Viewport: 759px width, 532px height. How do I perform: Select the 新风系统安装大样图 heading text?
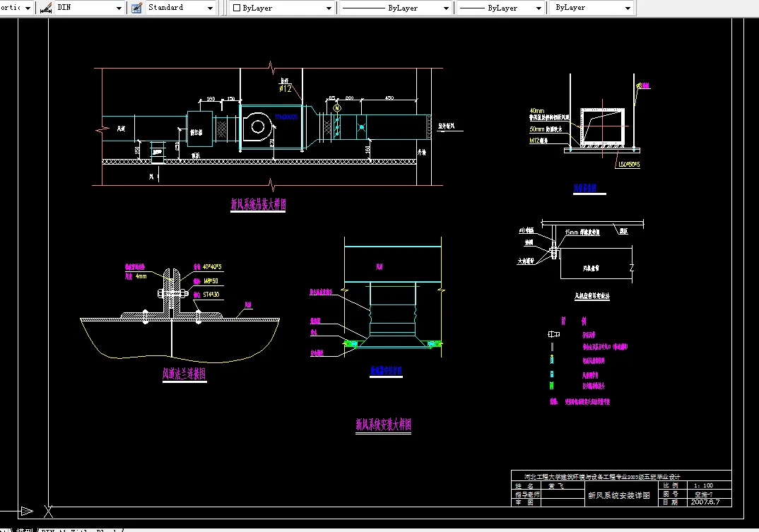click(x=383, y=425)
